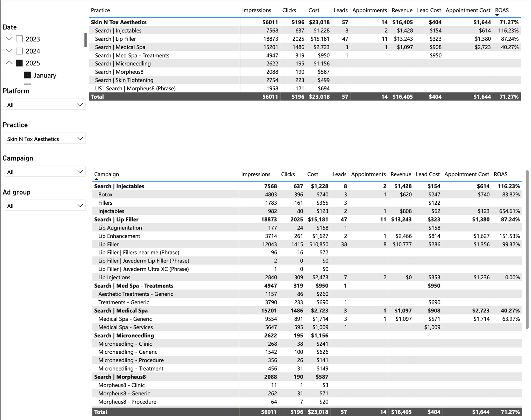Expand the 2024 date tree chevron
The height and width of the screenshot is (420, 531).
tap(9, 51)
